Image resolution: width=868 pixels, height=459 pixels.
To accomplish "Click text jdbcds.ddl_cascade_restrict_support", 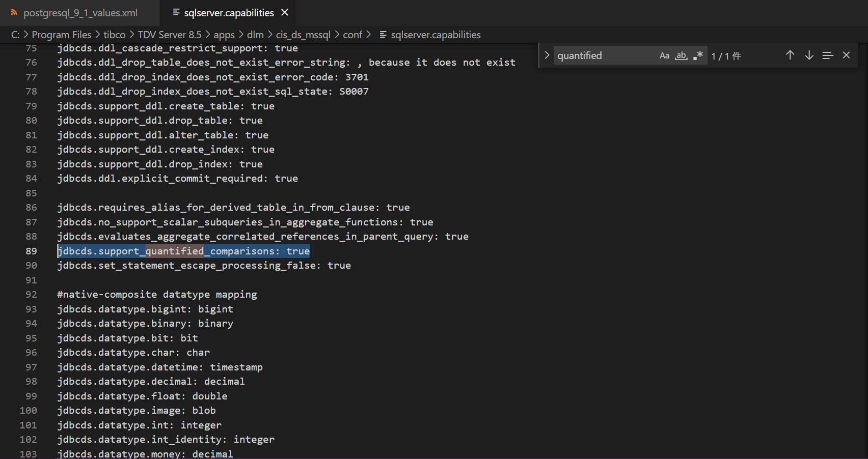I will point(159,48).
